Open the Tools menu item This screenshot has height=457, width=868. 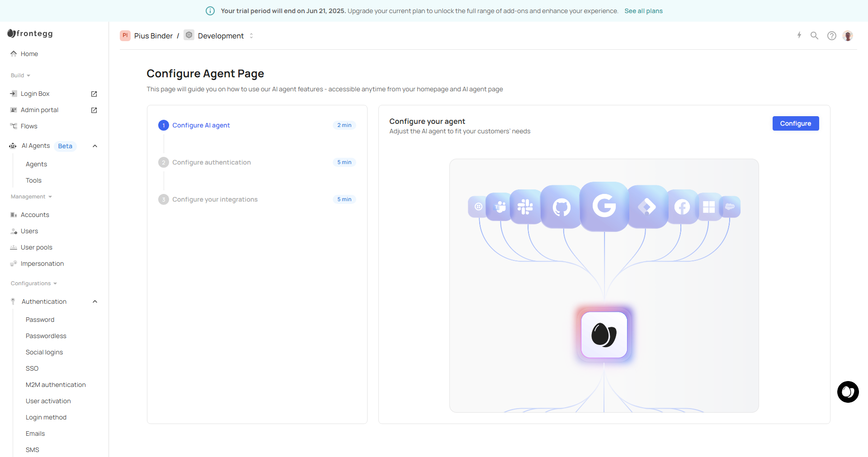click(x=33, y=180)
